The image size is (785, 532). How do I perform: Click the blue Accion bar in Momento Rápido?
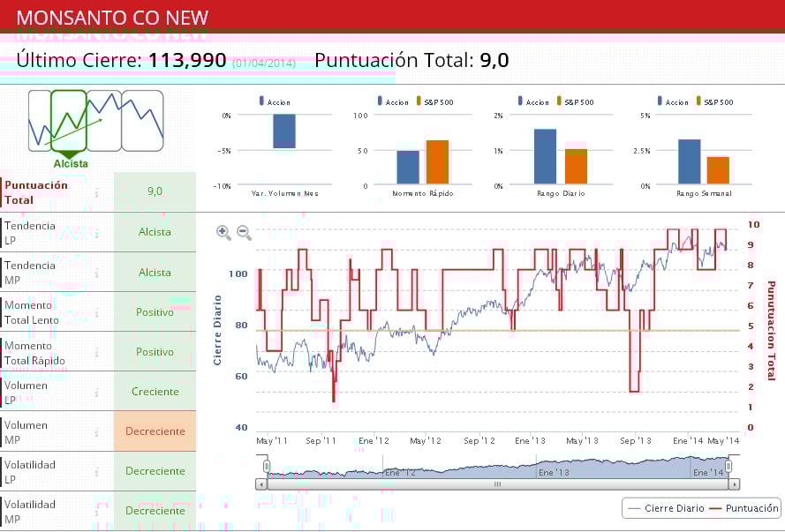(408, 167)
